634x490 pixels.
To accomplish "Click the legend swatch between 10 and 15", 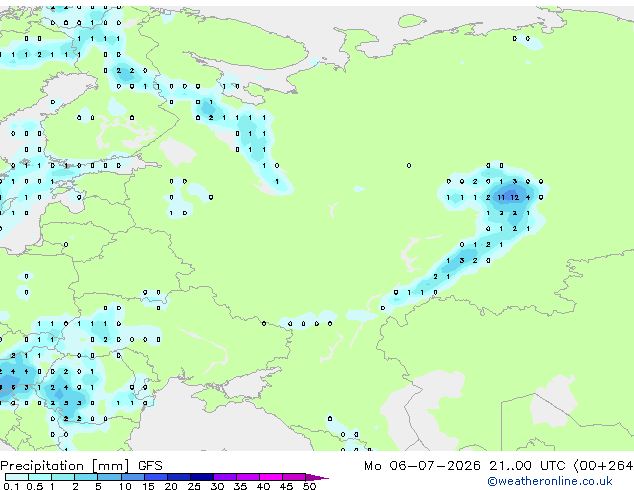I will pos(133,477).
